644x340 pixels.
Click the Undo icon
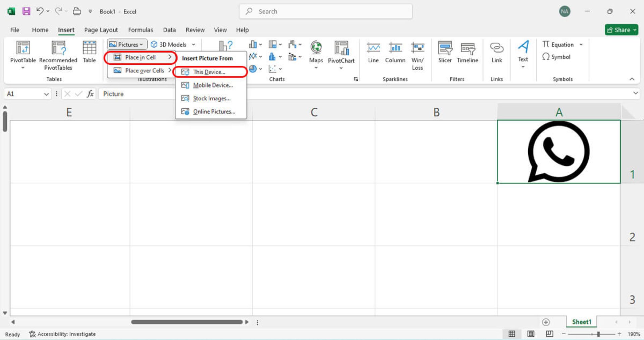(40, 11)
